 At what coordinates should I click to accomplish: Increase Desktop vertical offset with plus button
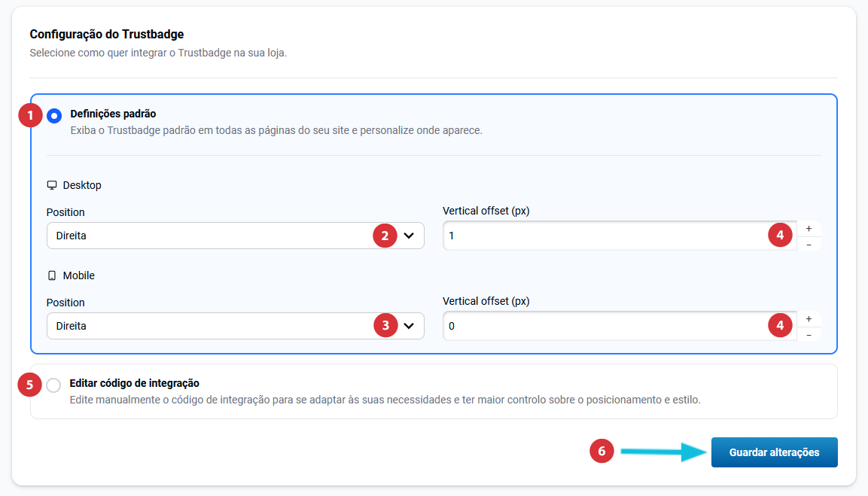pos(809,228)
